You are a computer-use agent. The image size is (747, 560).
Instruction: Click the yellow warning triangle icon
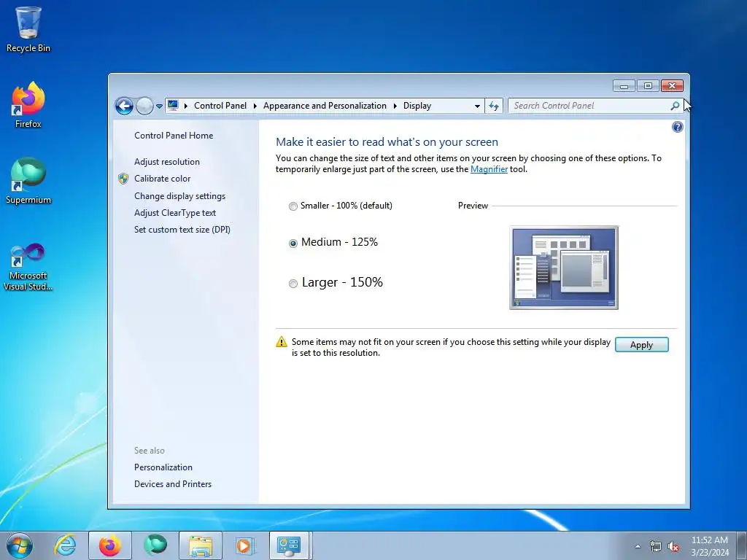pyautogui.click(x=281, y=342)
